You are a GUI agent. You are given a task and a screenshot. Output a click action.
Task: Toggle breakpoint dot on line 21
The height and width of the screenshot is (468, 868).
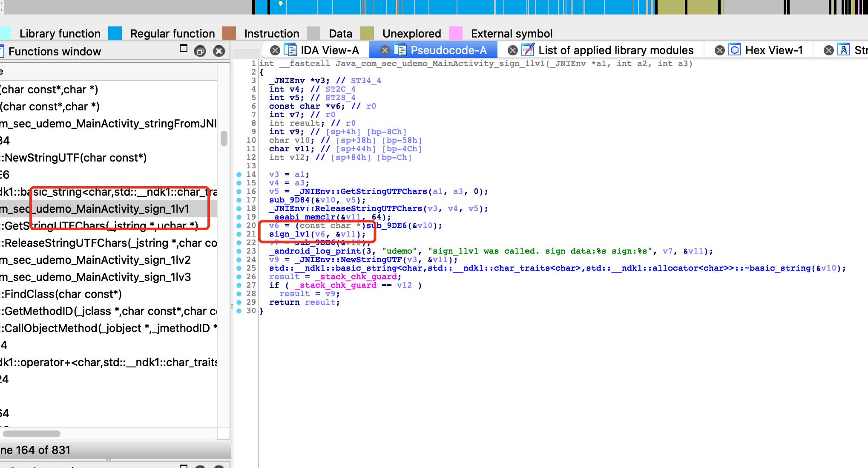239,234
